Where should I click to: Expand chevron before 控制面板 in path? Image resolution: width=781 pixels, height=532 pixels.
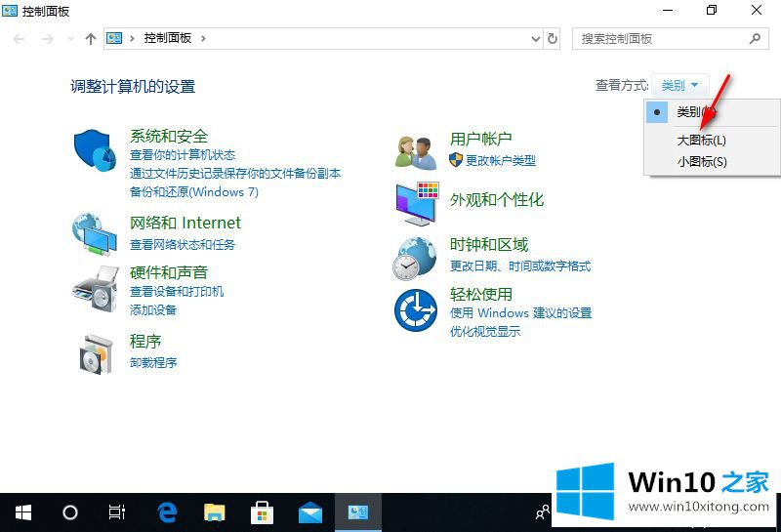coord(132,38)
